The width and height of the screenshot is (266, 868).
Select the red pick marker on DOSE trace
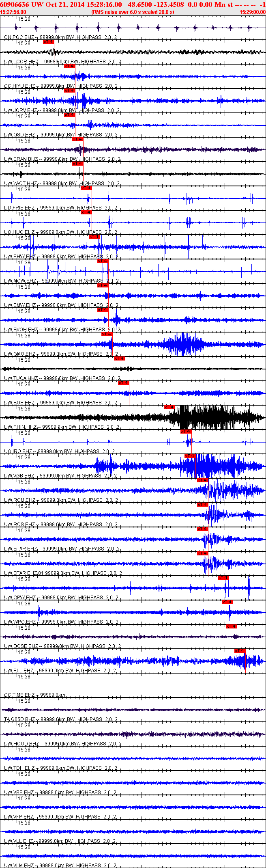pyautogui.click(x=231, y=626)
